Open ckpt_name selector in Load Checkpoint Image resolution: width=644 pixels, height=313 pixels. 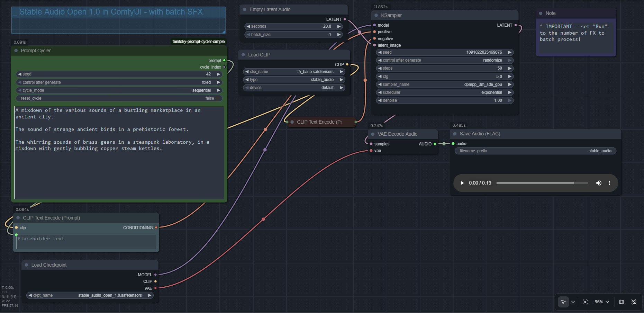(x=90, y=295)
